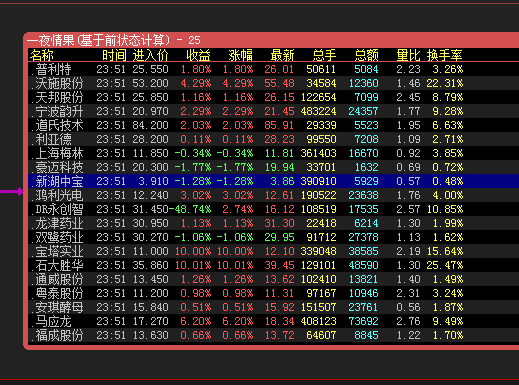Image resolution: width=519 pixels, height=385 pixels.
Task: Click the 进入价 column header
Action: tap(150, 55)
